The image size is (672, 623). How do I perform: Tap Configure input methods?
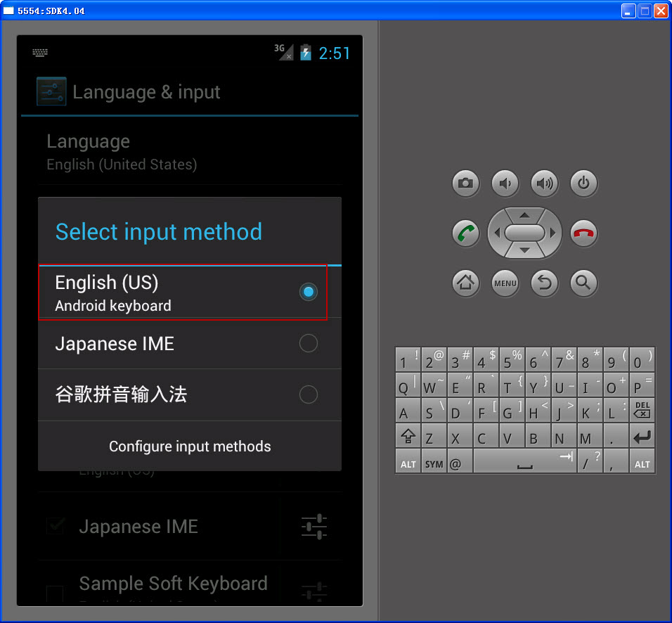coord(190,446)
